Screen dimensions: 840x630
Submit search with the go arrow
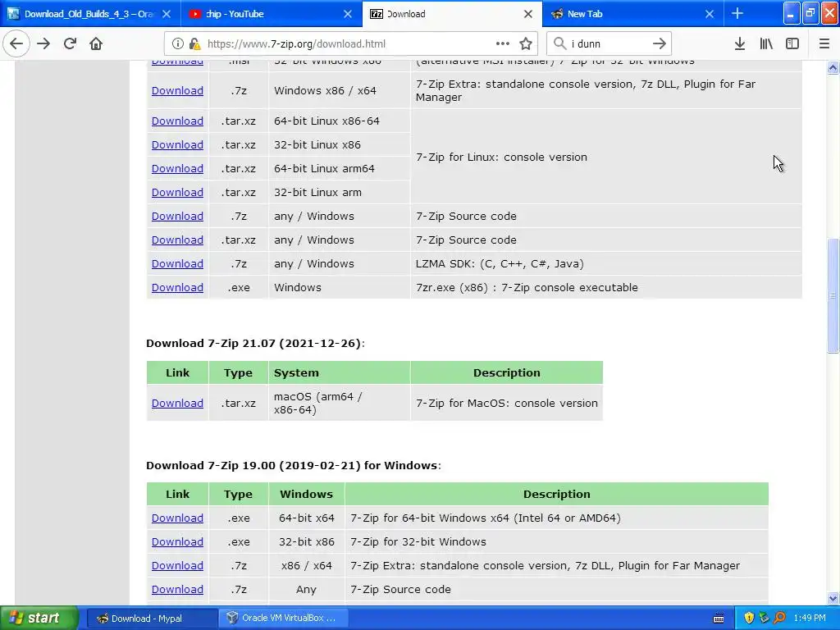click(659, 43)
